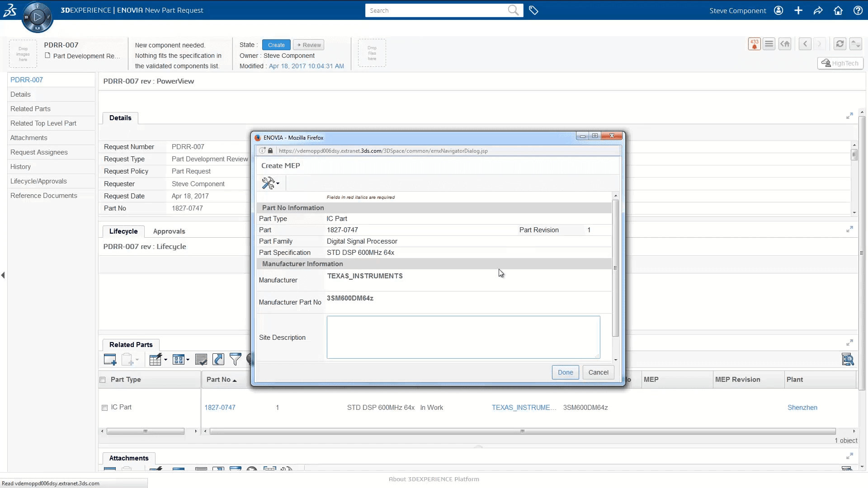868x488 pixels.
Task: Click the add plus icon in top bar
Action: click(798, 10)
